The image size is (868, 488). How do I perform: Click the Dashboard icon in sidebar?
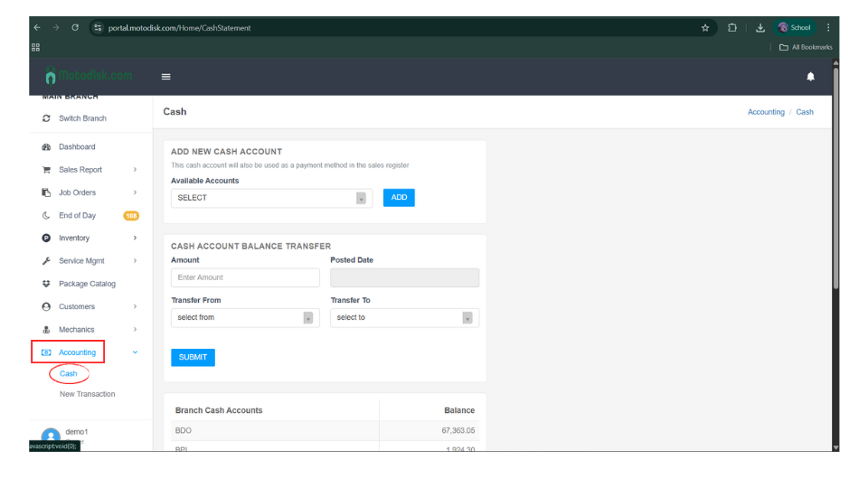[46, 146]
